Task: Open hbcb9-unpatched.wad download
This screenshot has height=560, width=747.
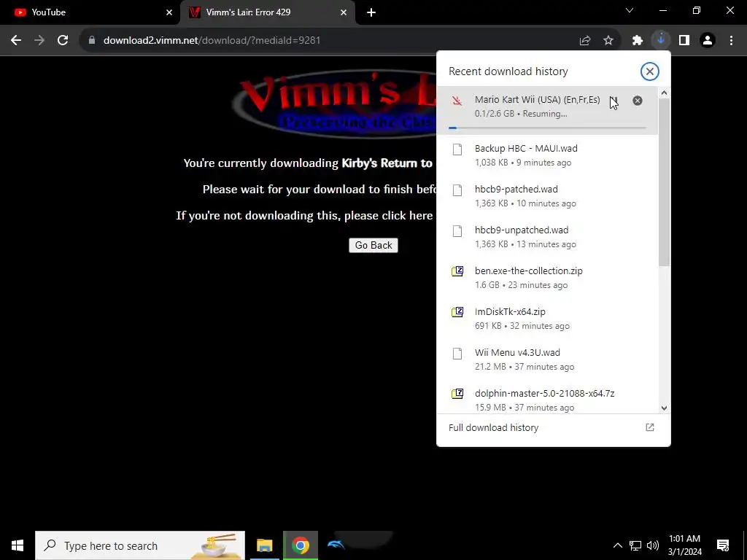Action: (547, 237)
